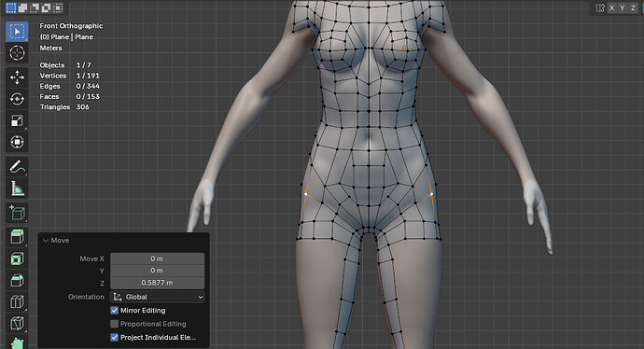Viewport: 644px width, 349px height.
Task: Set selection mode to Extend
Action: pos(23,7)
